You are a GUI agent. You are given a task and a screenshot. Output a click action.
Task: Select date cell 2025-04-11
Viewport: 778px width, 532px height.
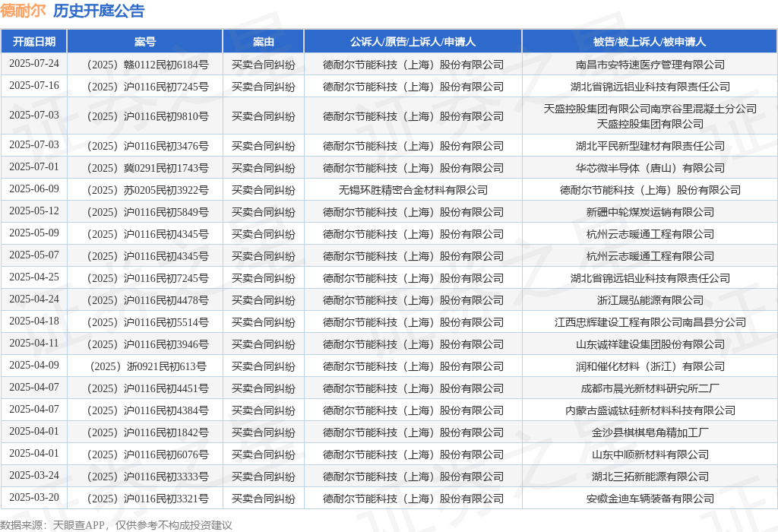33,343
